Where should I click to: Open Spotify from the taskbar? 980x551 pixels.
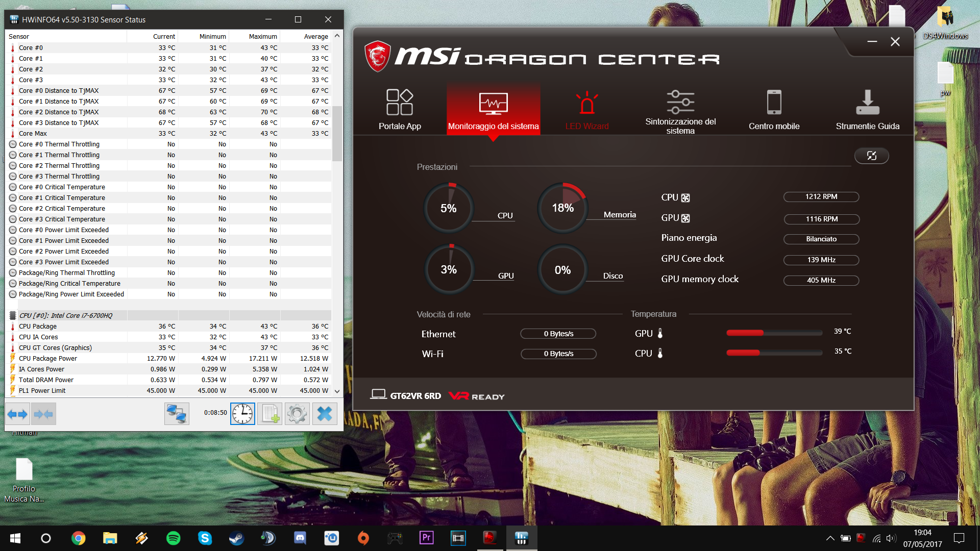(x=173, y=538)
